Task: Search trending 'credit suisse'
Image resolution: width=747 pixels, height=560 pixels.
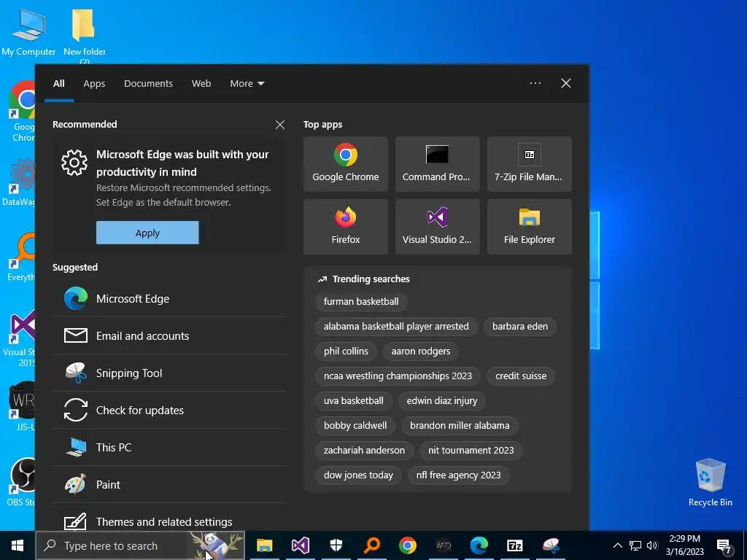Action: 521,376
